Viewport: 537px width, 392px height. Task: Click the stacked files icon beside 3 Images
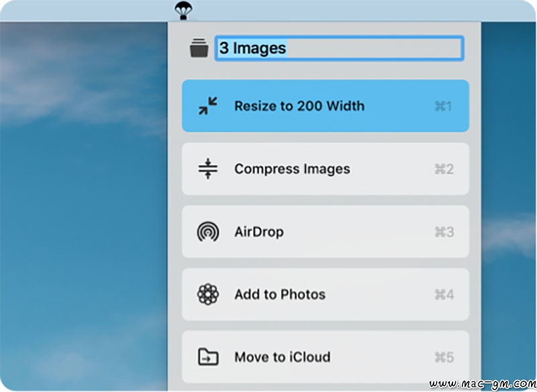pyautogui.click(x=199, y=48)
